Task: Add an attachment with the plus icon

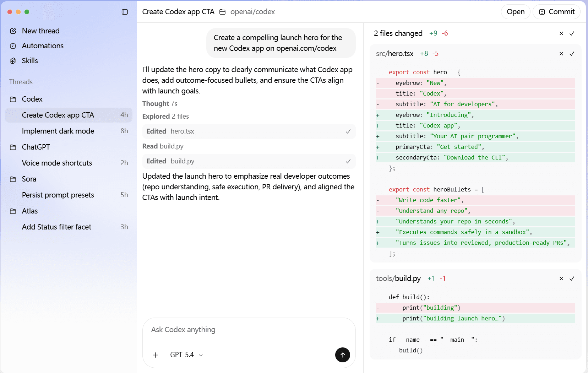Action: 155,355
